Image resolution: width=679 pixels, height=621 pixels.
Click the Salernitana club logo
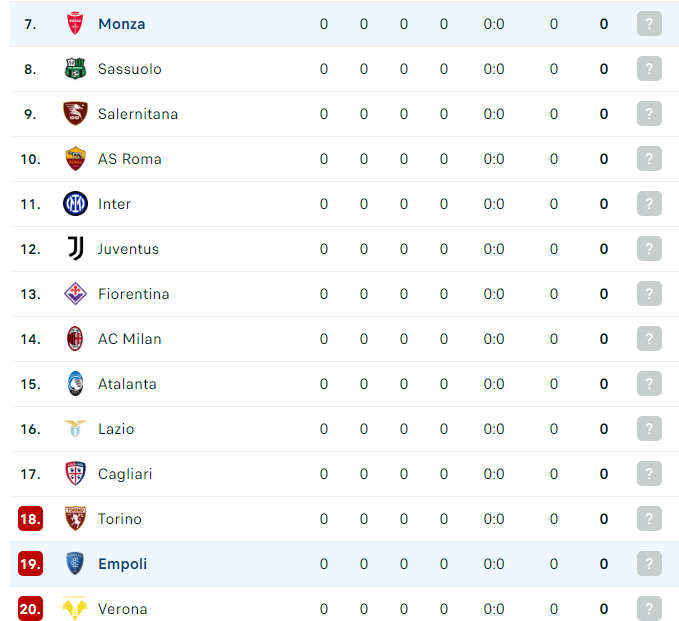75,113
